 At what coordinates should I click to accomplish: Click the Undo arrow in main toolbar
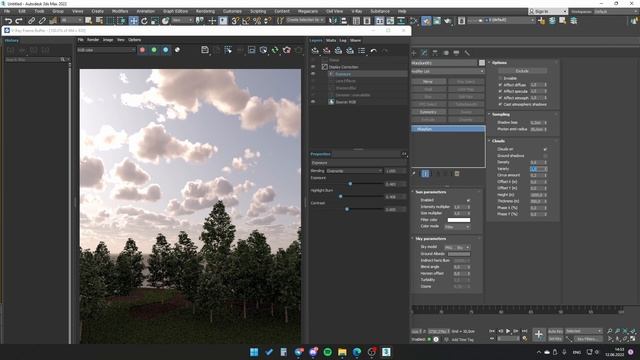point(8,21)
